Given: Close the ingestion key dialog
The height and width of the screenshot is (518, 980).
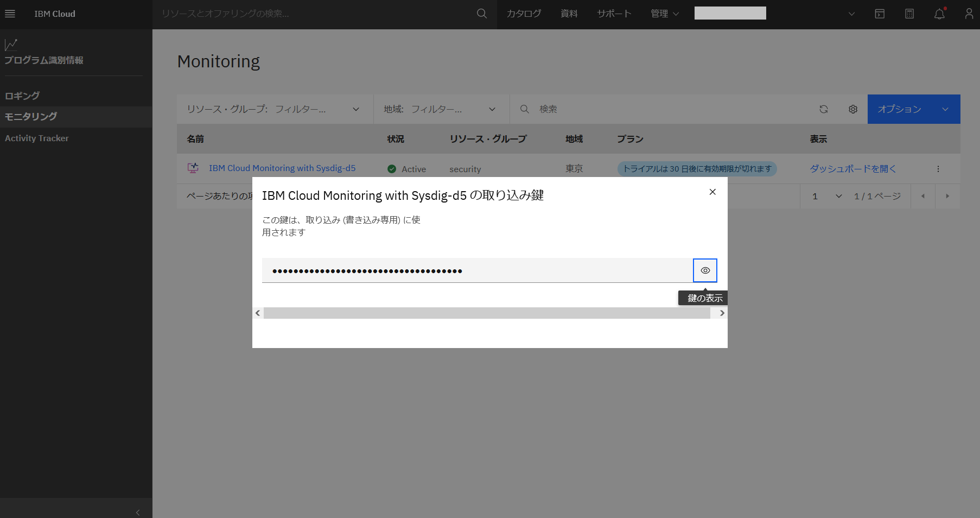Looking at the screenshot, I should (x=712, y=192).
